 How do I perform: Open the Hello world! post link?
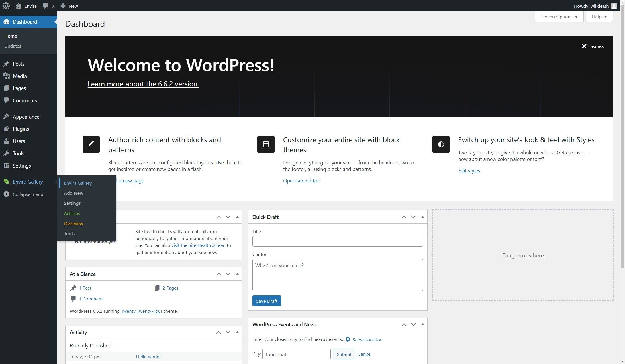(148, 357)
